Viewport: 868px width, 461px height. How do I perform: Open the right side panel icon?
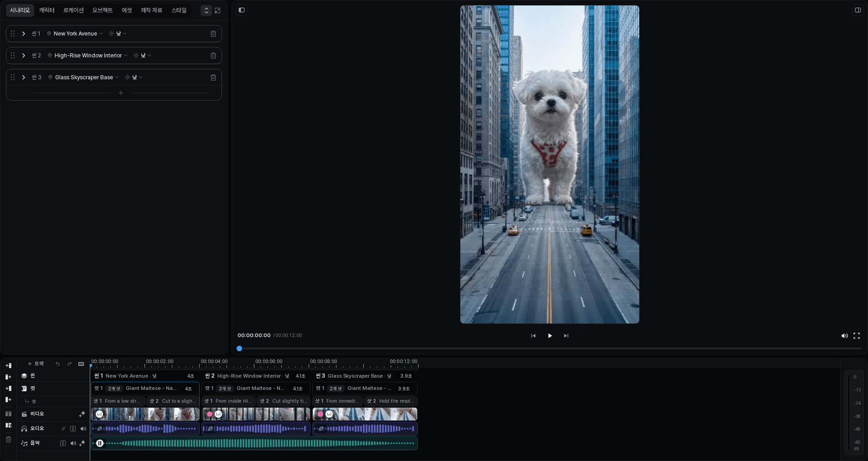(858, 10)
